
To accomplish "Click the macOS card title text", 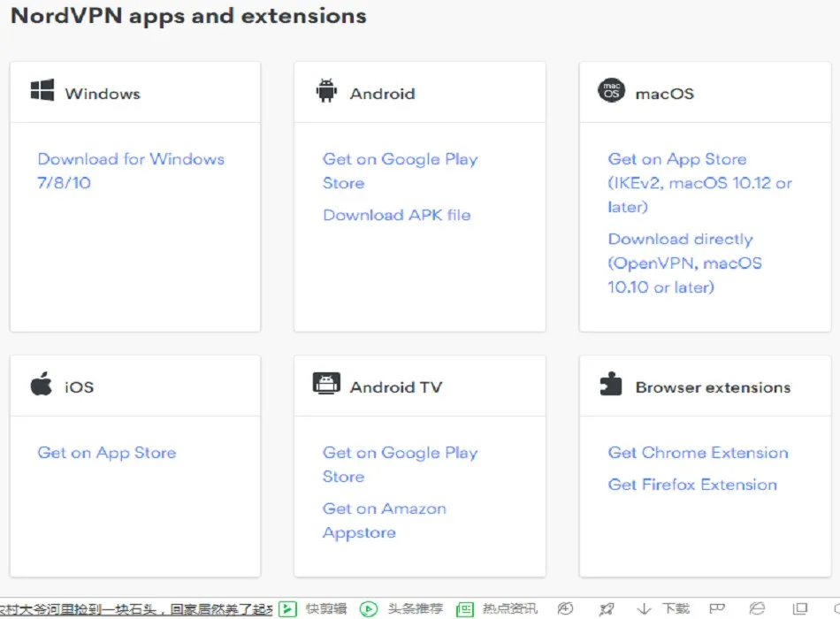I will [x=664, y=94].
